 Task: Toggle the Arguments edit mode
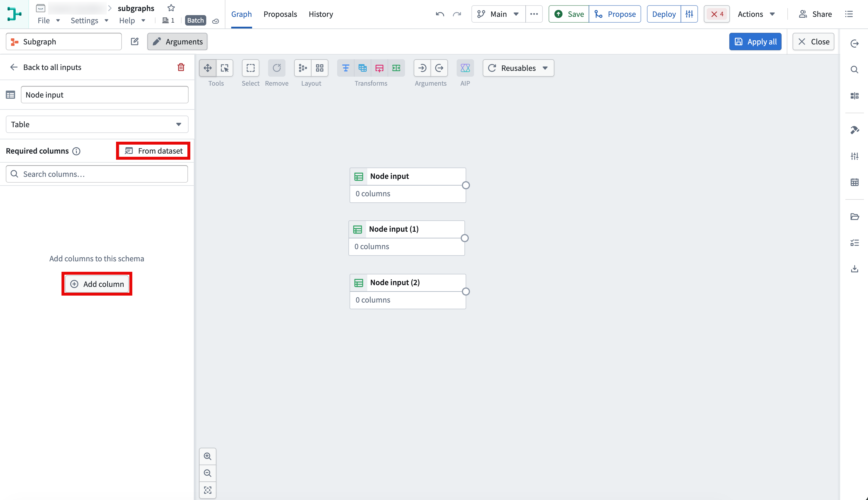pyautogui.click(x=177, y=42)
